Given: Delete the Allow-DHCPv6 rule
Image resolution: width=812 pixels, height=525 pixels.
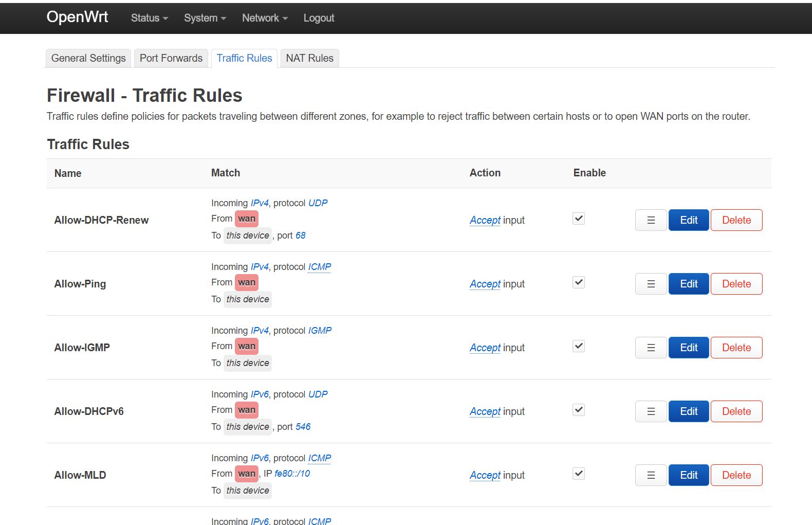Looking at the screenshot, I should click(x=736, y=411).
